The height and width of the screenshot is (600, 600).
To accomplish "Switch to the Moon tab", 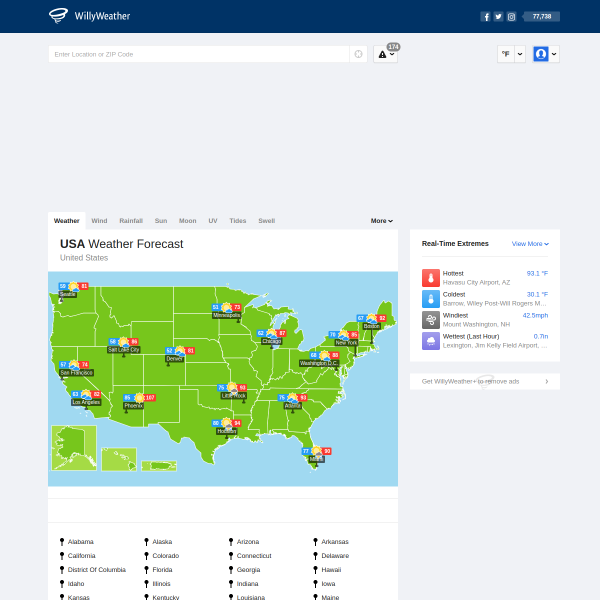I will point(188,221).
